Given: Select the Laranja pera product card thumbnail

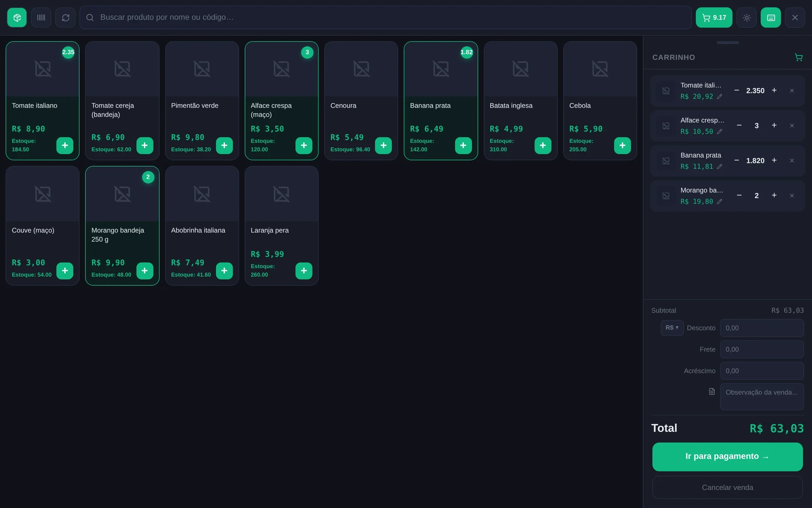Looking at the screenshot, I should 281,194.
